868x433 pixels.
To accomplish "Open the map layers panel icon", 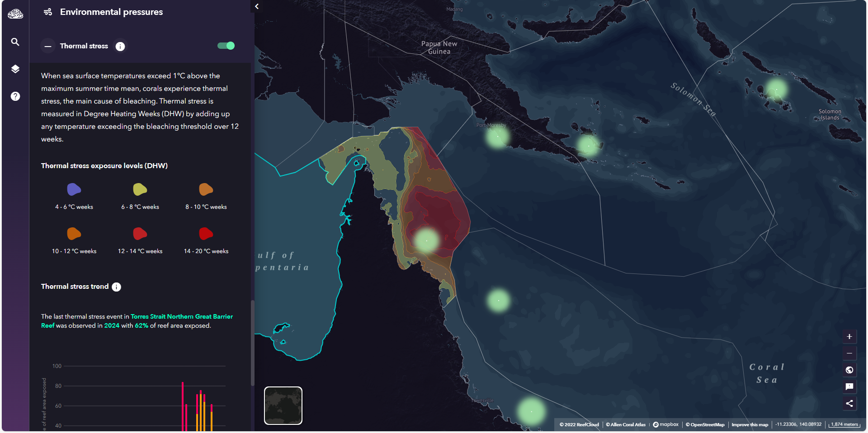I will tap(15, 69).
